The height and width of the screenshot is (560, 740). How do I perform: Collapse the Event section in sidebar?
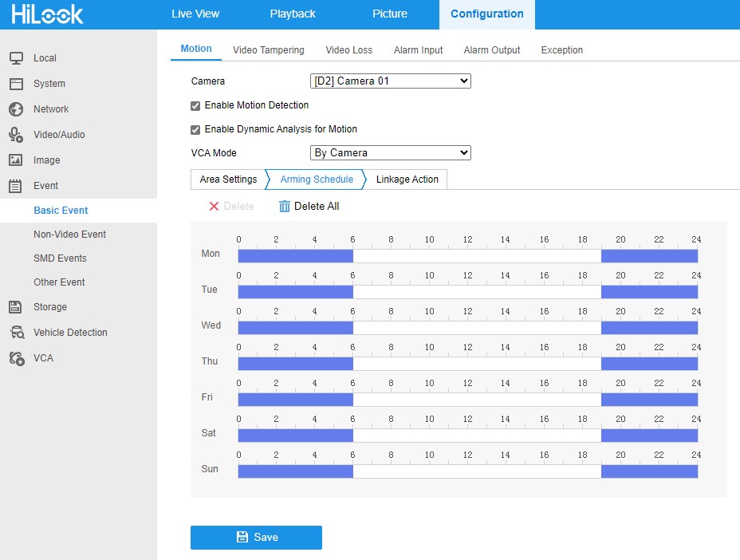point(45,186)
